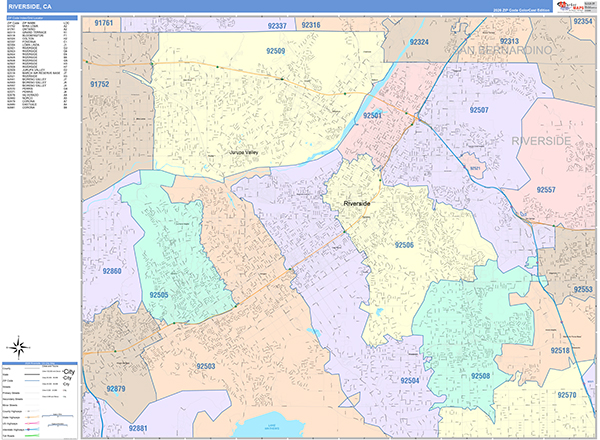Screen dimensions: 600x440
Task: Click the black Riverside city label at map center
Action: (x=357, y=204)
